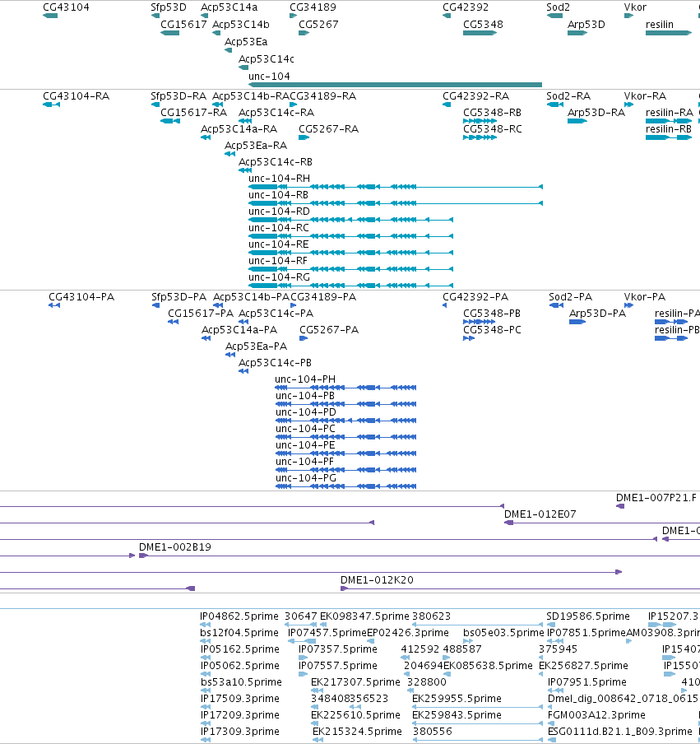Select the unc-104-RC transcript label
Screen dimensions: 700x744
pos(279,228)
